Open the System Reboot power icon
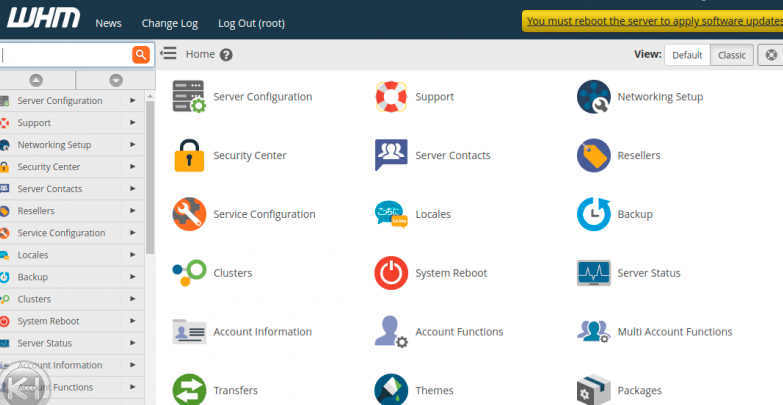Screen dimensions: 783x405 pyautogui.click(x=391, y=272)
